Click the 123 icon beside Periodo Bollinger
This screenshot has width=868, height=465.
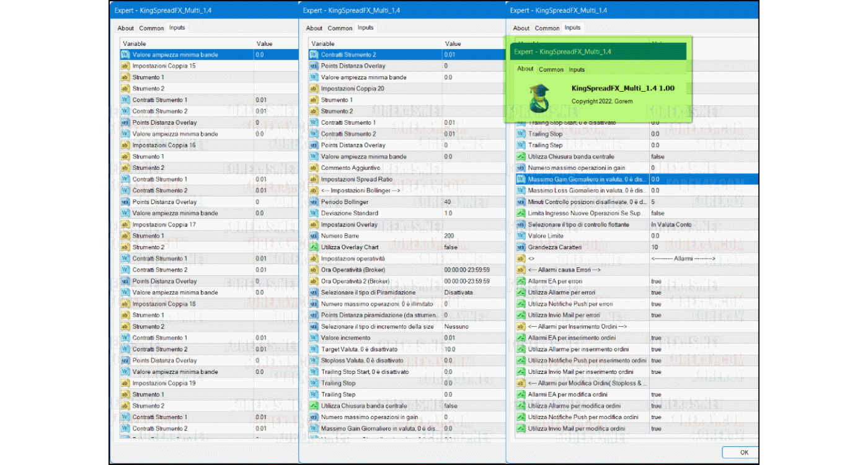(x=312, y=201)
